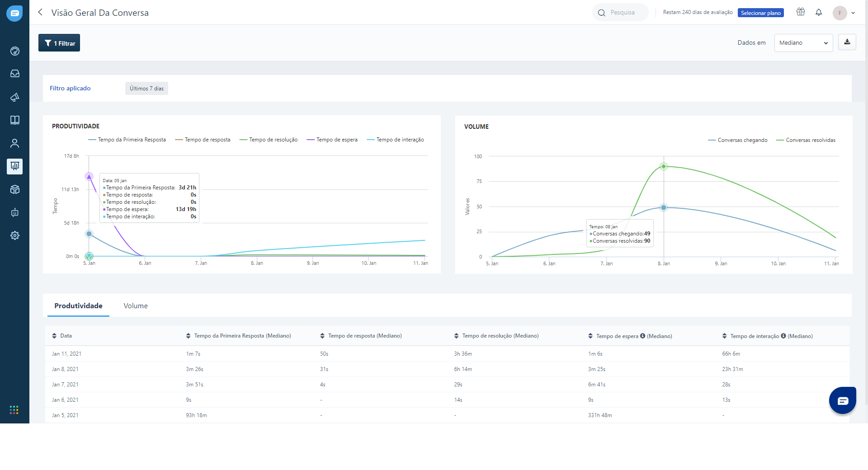Click the search magnifier icon
The width and height of the screenshot is (868, 470).
pyautogui.click(x=601, y=13)
